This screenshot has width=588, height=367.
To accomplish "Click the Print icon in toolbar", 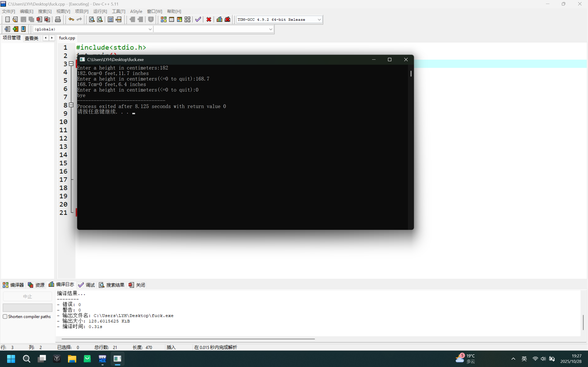I will [x=58, y=19].
